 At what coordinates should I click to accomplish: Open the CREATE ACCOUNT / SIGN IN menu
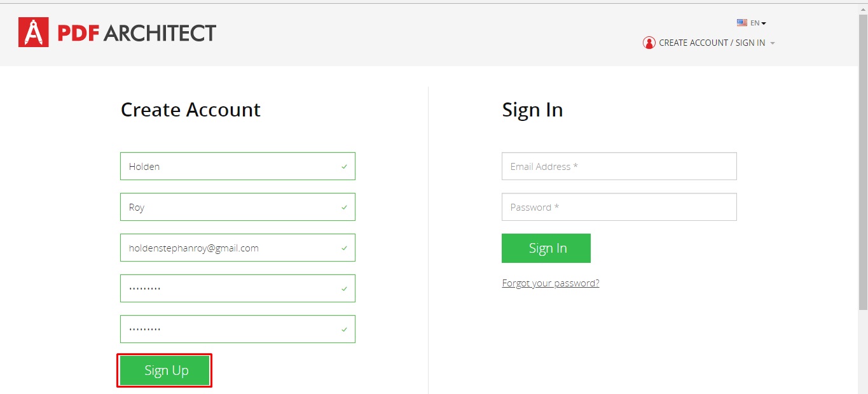tap(712, 43)
